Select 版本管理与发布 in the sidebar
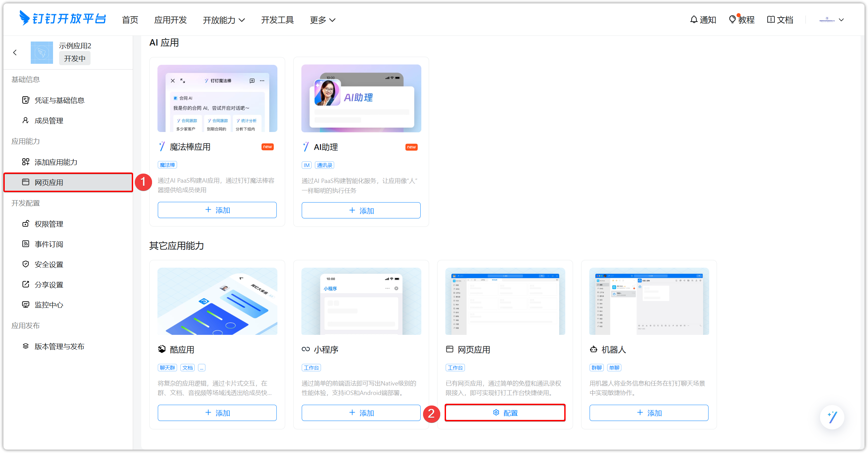 [68, 346]
